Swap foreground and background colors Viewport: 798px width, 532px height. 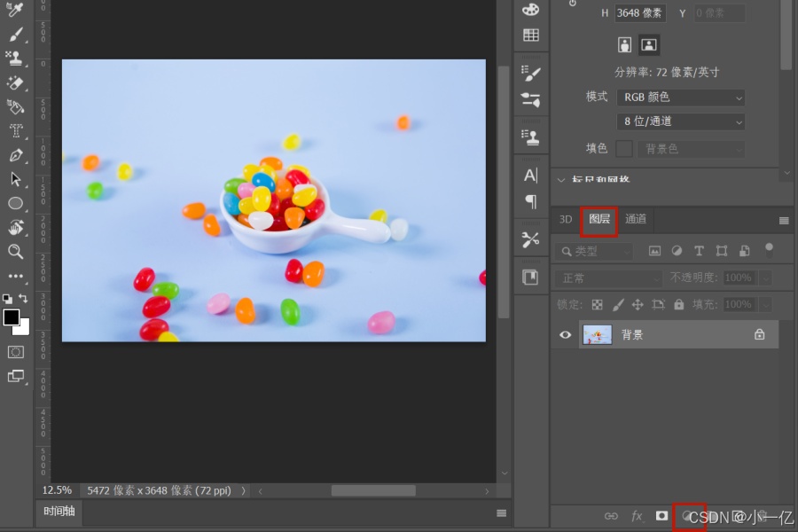(x=23, y=298)
